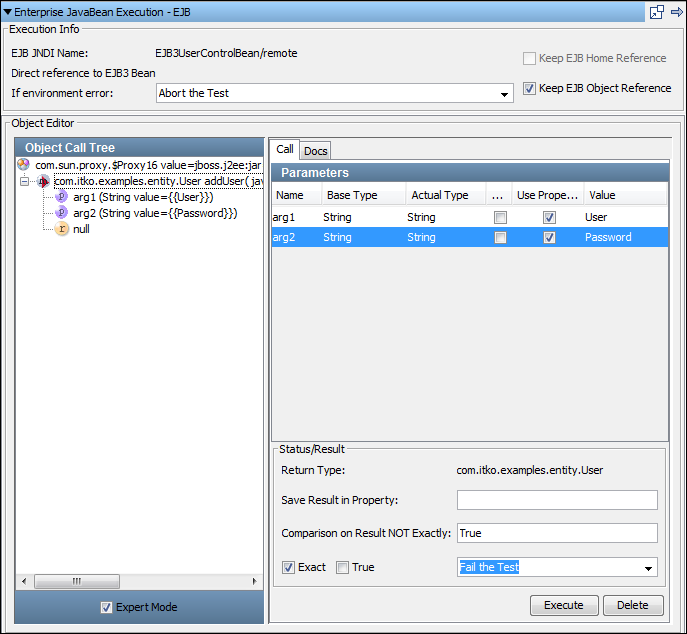Collapse the addUser tree node
The height and width of the screenshot is (634, 687).
(25, 181)
